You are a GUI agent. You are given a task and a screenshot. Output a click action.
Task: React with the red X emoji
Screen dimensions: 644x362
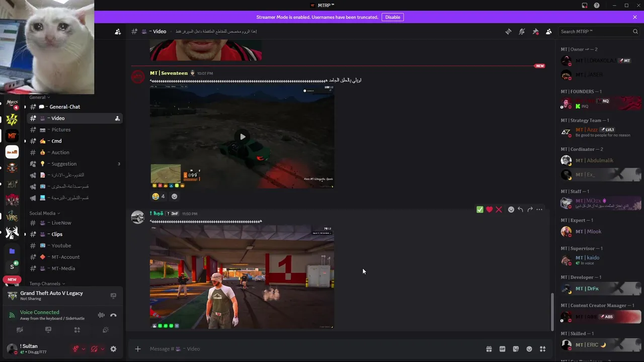pos(499,210)
